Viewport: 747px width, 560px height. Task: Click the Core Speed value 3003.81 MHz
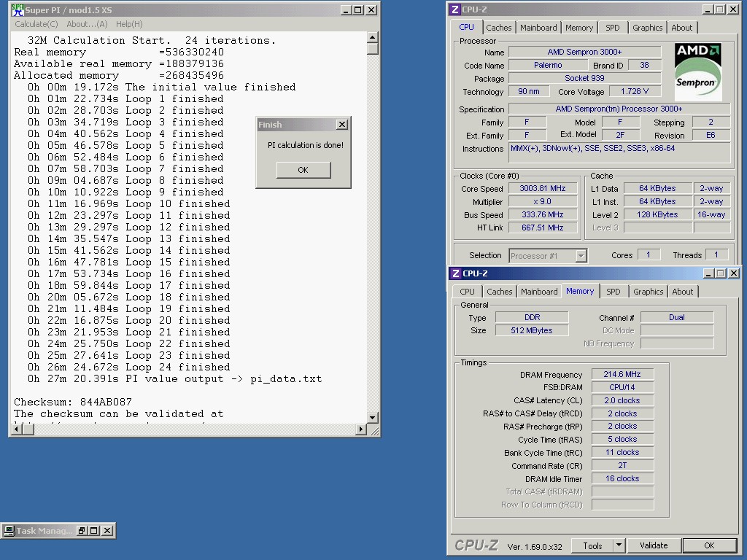[x=543, y=188]
